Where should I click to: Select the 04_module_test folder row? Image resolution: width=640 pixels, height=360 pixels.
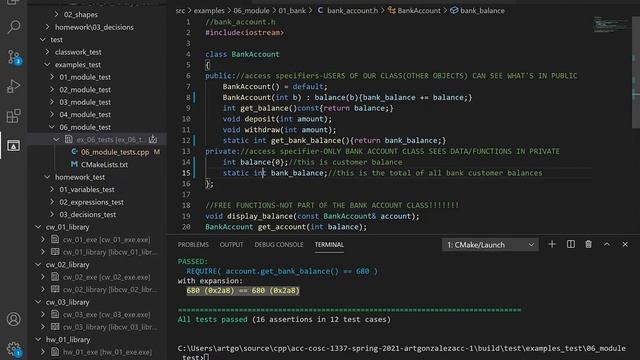click(x=97, y=114)
